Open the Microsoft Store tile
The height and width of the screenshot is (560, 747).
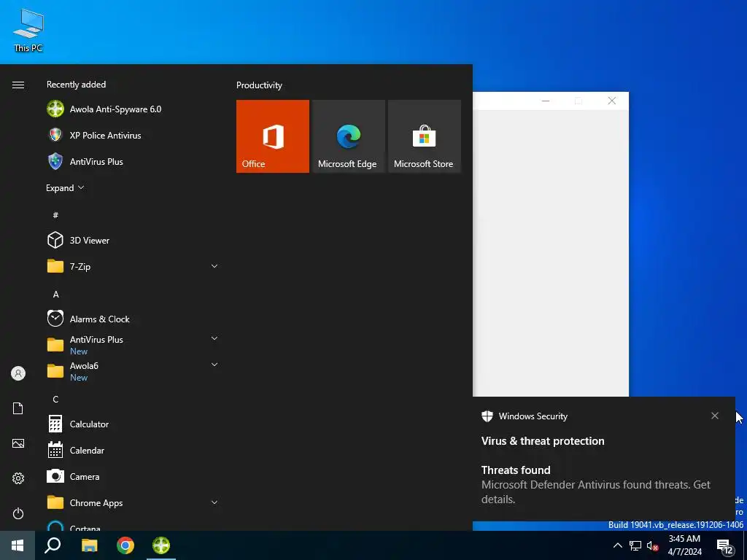[425, 136]
